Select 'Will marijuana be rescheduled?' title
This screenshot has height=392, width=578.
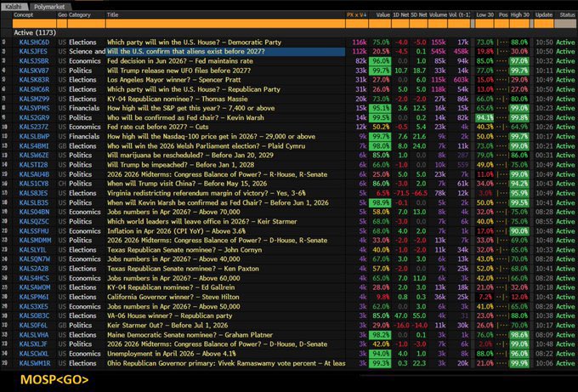(x=190, y=156)
